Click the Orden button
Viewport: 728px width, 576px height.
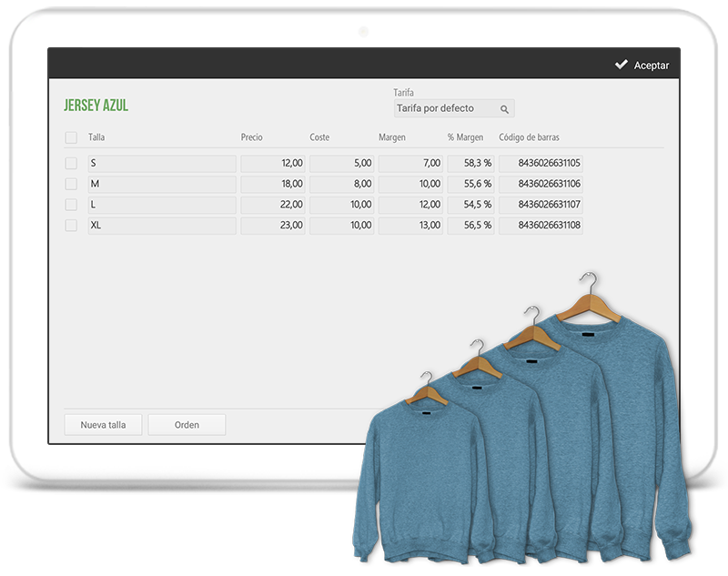pyautogui.click(x=187, y=424)
